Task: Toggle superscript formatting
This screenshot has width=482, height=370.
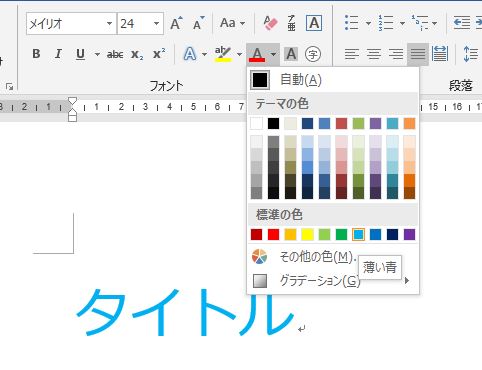Action: [159, 54]
